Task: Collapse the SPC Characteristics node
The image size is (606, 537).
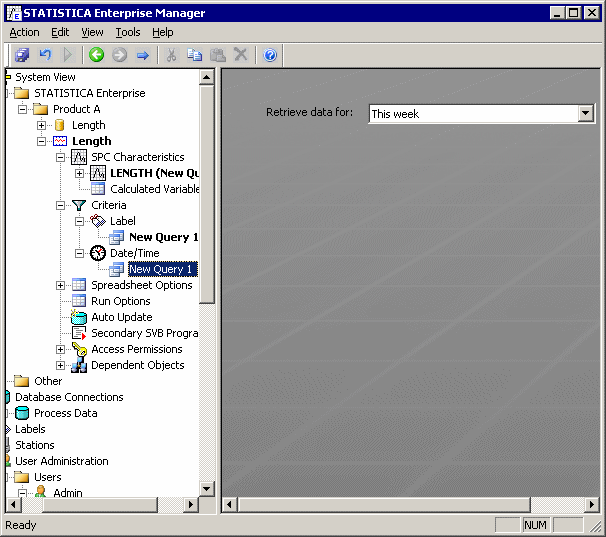Action: pyautogui.click(x=61, y=157)
